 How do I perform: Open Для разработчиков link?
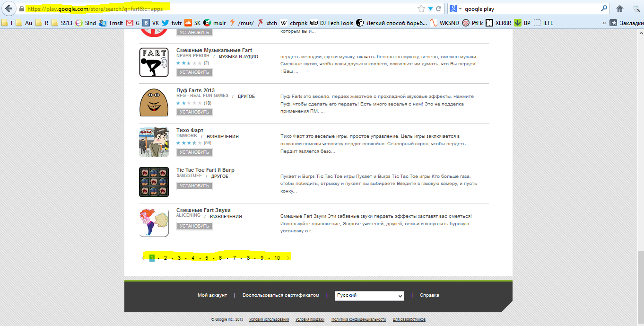tap(409, 319)
